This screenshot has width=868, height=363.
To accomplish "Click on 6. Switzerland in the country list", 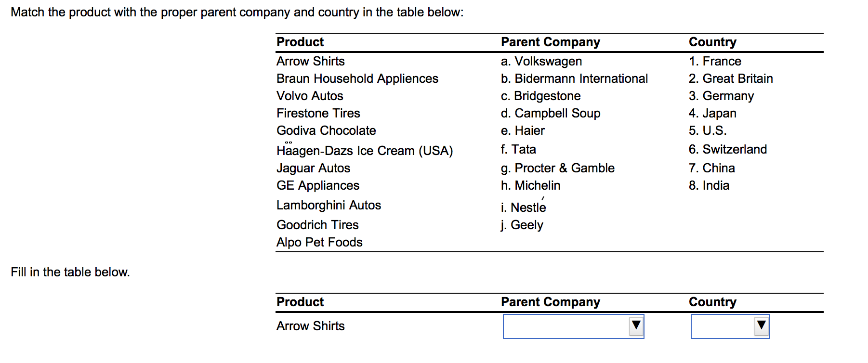I will pos(729,149).
